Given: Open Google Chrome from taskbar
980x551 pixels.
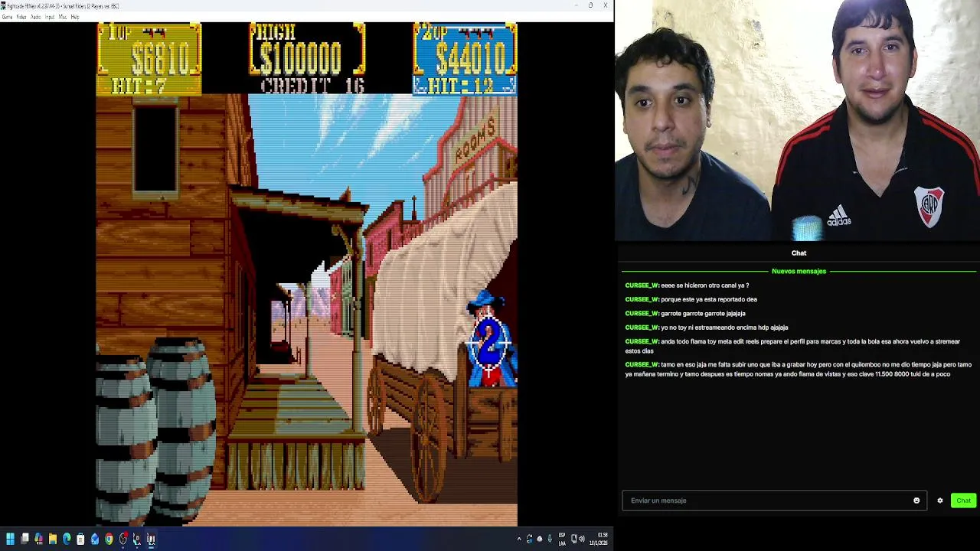Looking at the screenshot, I should point(109,539).
